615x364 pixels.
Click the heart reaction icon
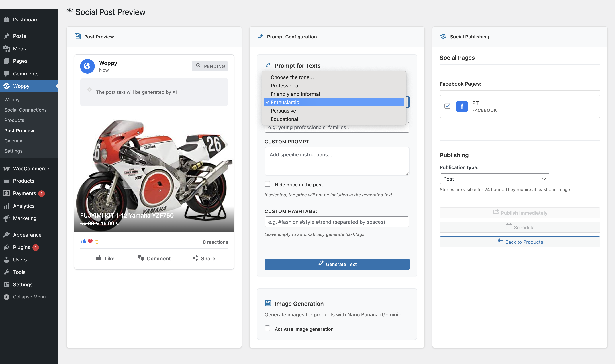[90, 241]
